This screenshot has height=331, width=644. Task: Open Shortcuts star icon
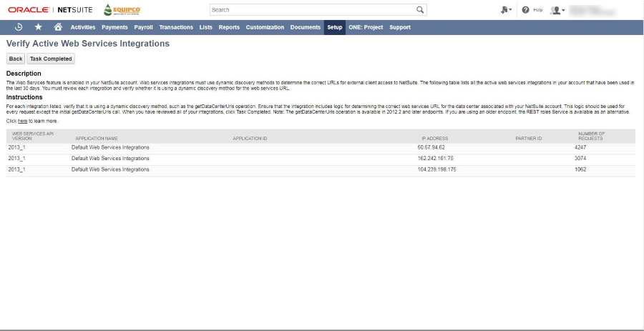tap(38, 27)
